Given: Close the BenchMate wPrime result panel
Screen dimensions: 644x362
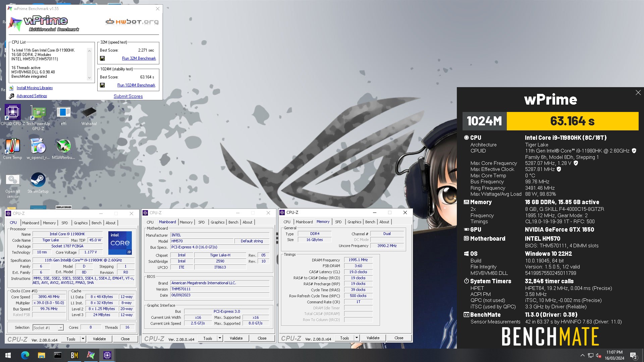Looking at the screenshot, I should pos(638,93).
